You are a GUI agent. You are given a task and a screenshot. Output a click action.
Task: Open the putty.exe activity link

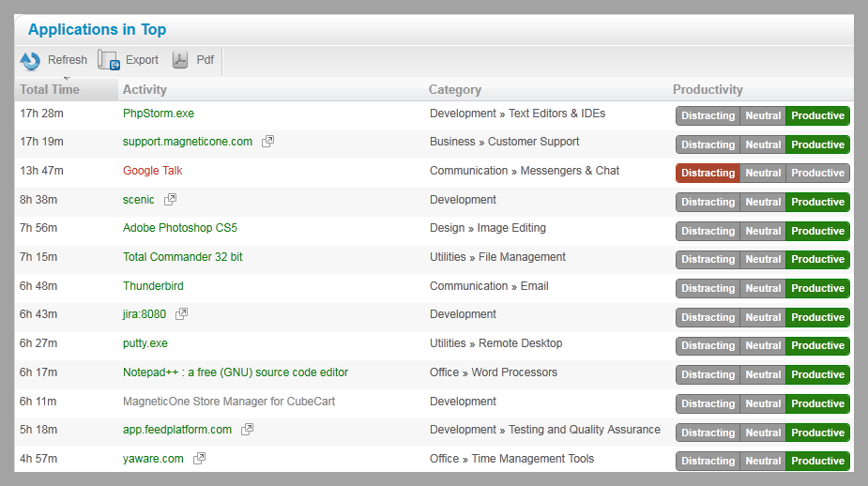pyautogui.click(x=145, y=343)
